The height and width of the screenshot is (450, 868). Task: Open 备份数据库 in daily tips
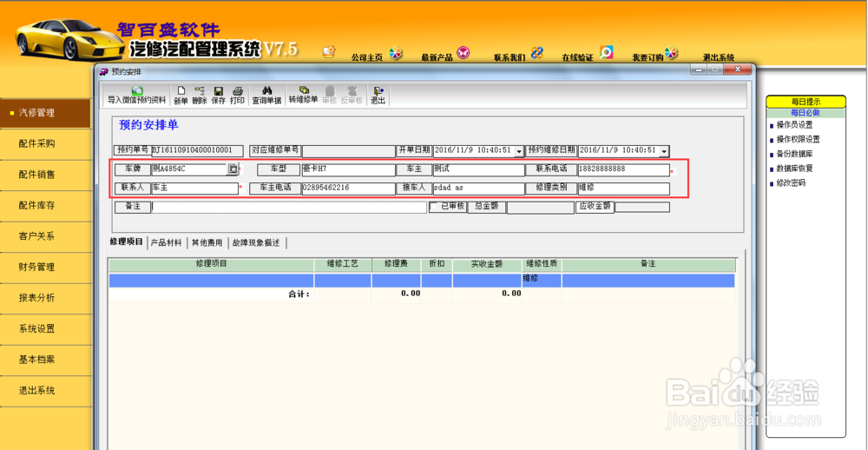[x=794, y=154]
